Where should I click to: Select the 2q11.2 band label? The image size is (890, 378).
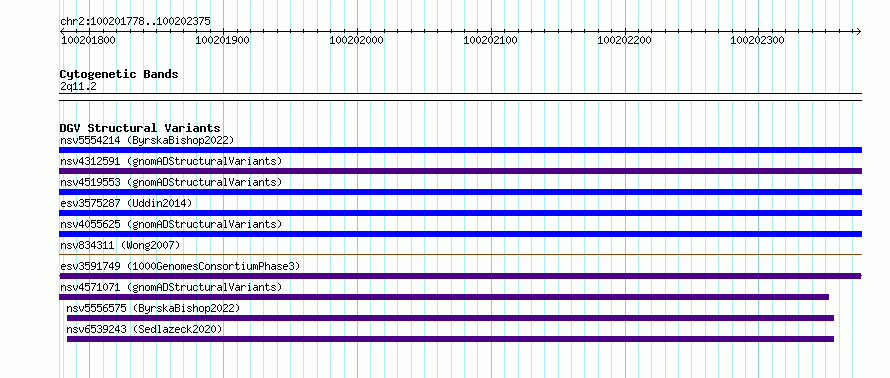click(78, 86)
